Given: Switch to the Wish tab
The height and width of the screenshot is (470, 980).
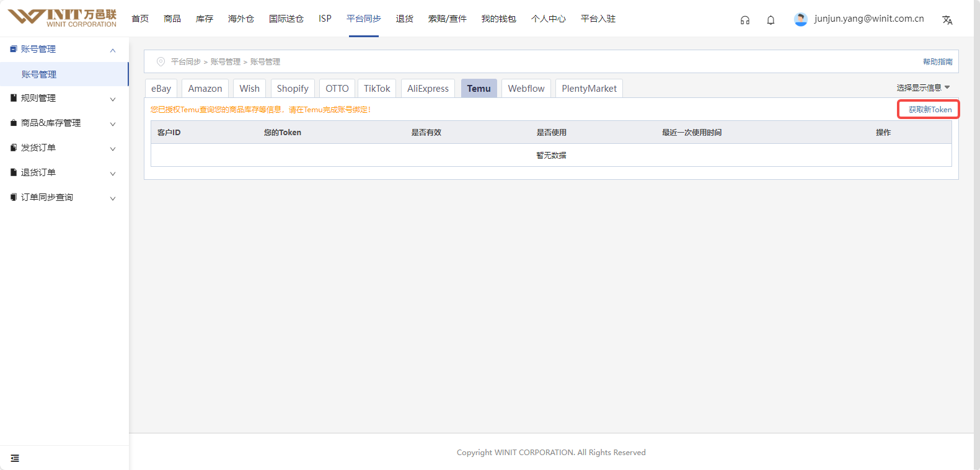Looking at the screenshot, I should pyautogui.click(x=250, y=88).
